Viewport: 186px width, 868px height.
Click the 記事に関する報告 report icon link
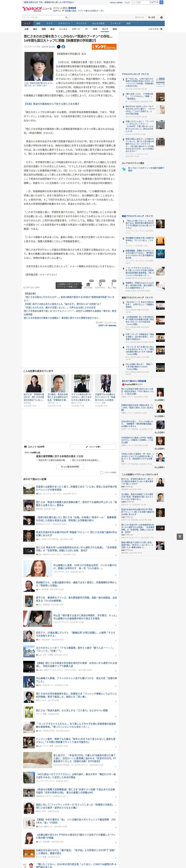(32, 287)
